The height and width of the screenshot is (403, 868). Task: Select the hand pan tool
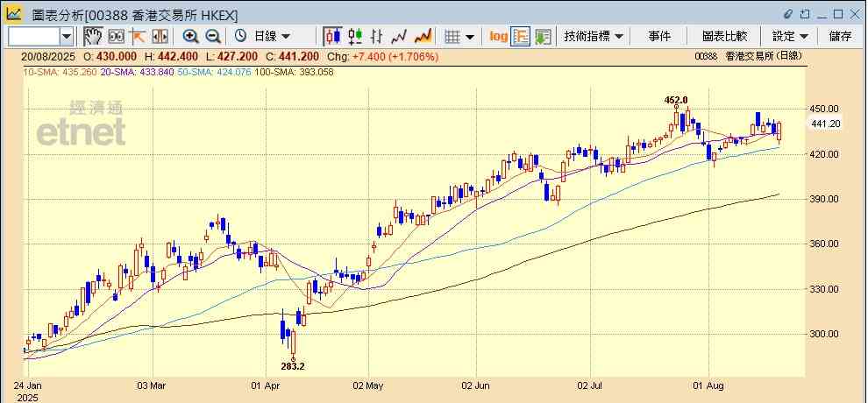pyautogui.click(x=93, y=37)
